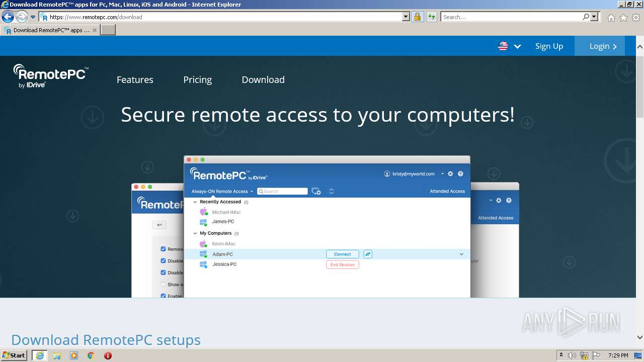Open the search provider dropdown arrow
644x362 pixels.
pyautogui.click(x=594, y=17)
